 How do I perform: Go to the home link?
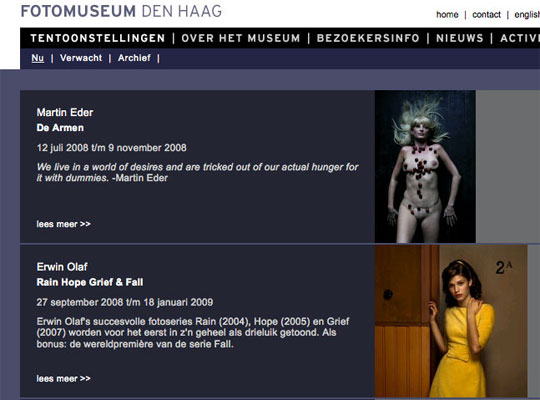point(447,15)
